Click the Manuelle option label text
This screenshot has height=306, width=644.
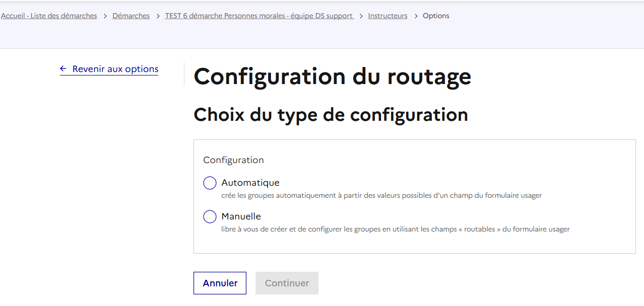click(x=241, y=216)
